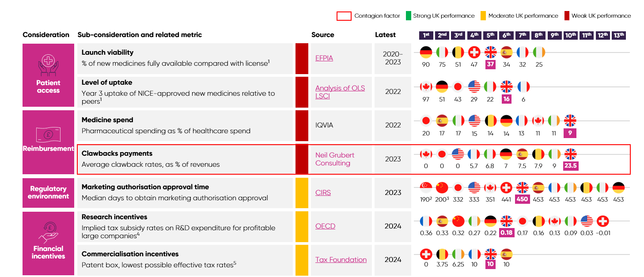Visit the Tax Foundation link
The image size is (644, 277).
[341, 260]
